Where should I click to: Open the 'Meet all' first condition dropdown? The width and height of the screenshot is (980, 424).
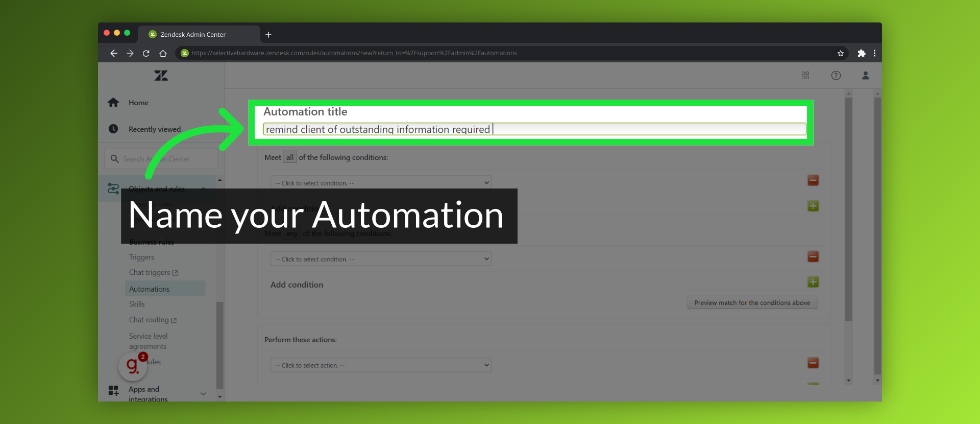[381, 183]
